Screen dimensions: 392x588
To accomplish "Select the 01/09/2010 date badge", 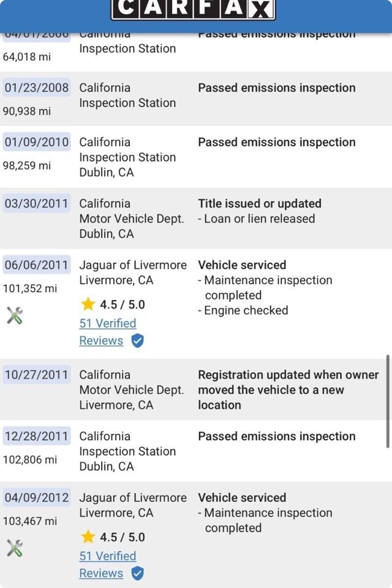I will [37, 142].
